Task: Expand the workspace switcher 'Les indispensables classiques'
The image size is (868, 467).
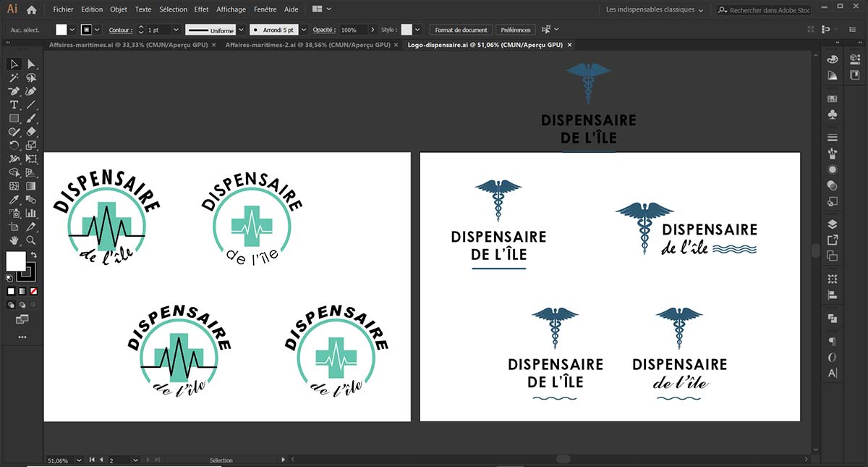Action: coord(655,9)
